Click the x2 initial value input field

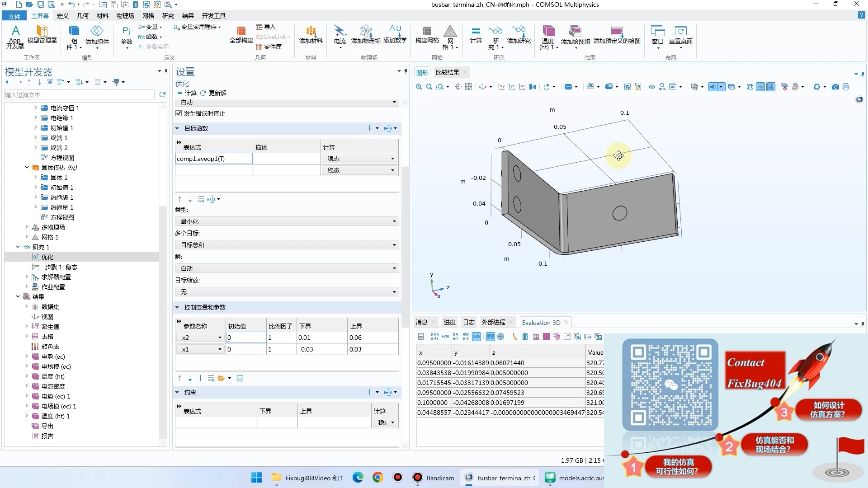click(245, 338)
